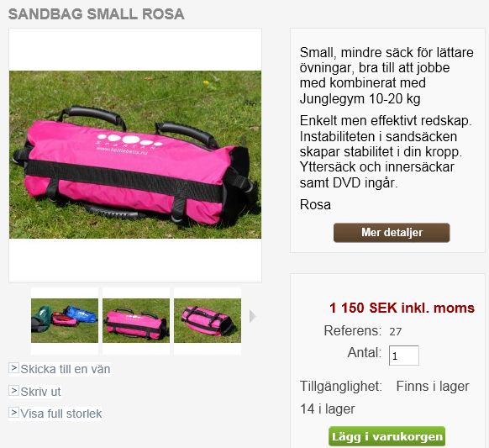Viewport: 489px width, 448px height.
Task: Click the arrow icon beside 'Skriv ut'
Action: pos(13,391)
